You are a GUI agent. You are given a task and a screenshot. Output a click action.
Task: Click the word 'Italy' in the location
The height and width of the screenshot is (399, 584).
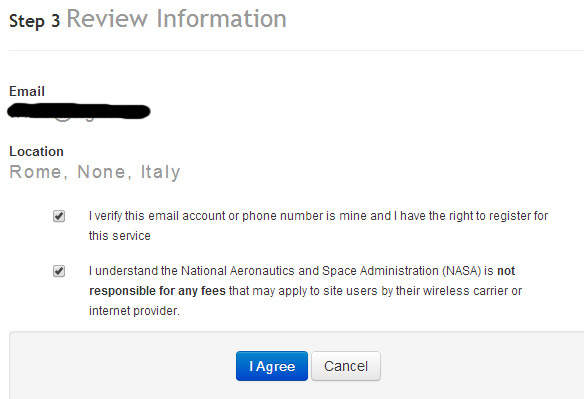tap(161, 172)
